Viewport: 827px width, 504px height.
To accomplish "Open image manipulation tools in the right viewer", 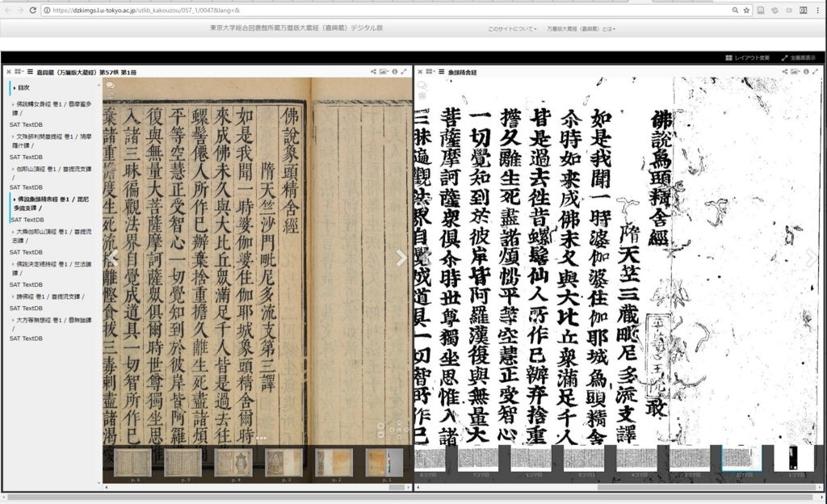I will coord(422,96).
